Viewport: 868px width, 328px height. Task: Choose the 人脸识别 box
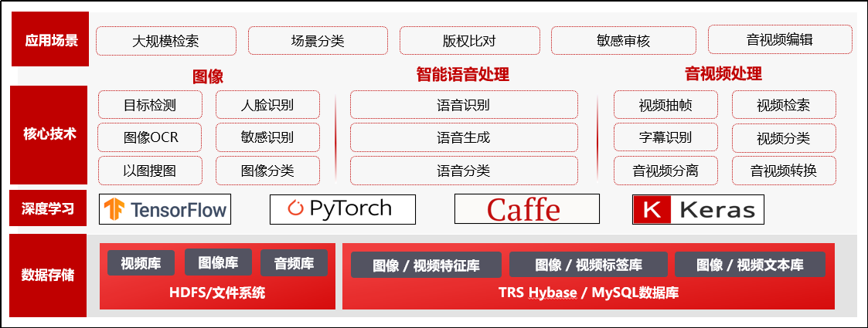[x=267, y=105]
